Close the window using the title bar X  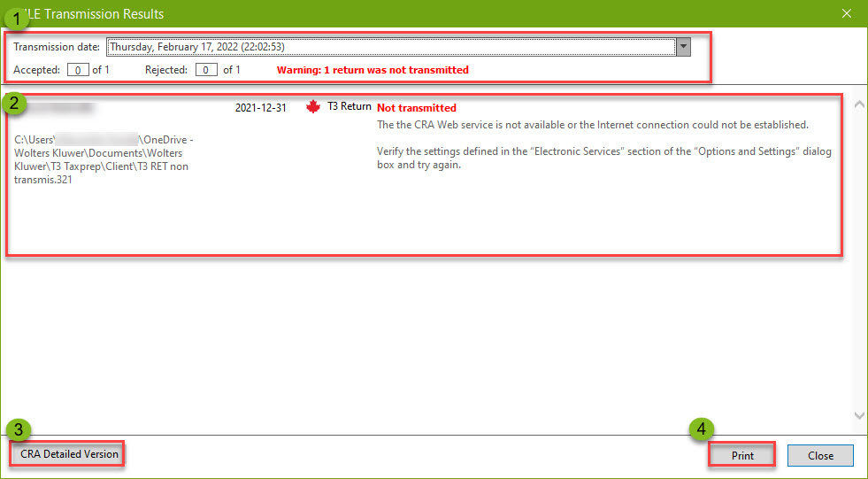tap(847, 13)
